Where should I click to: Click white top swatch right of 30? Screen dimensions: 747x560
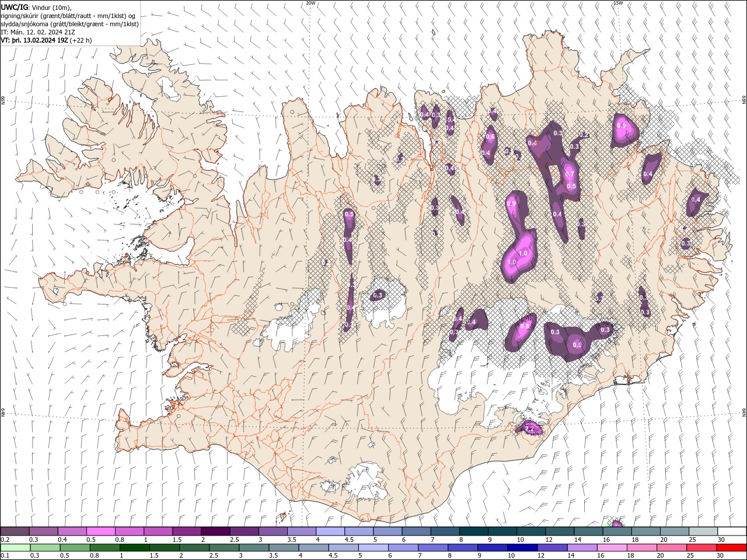(x=732, y=531)
